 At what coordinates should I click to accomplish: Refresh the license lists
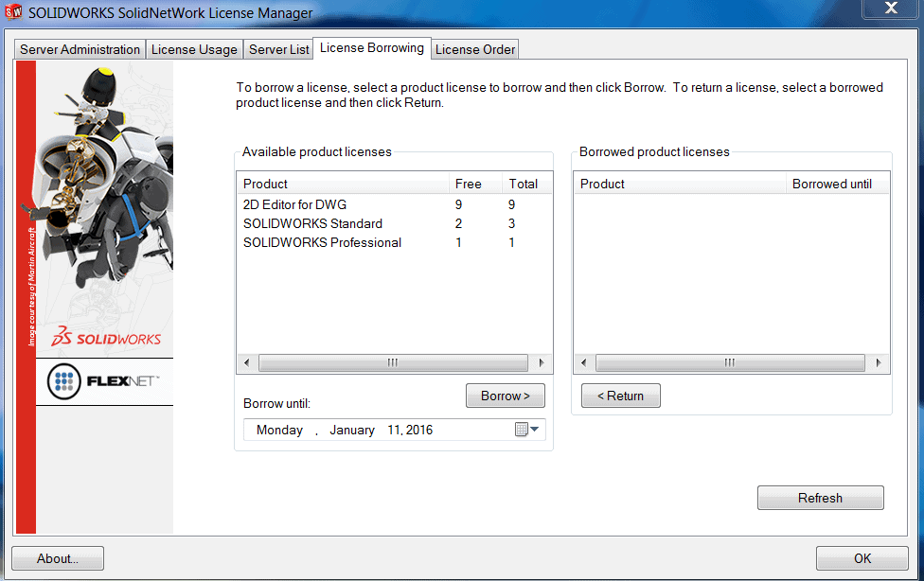(x=820, y=498)
